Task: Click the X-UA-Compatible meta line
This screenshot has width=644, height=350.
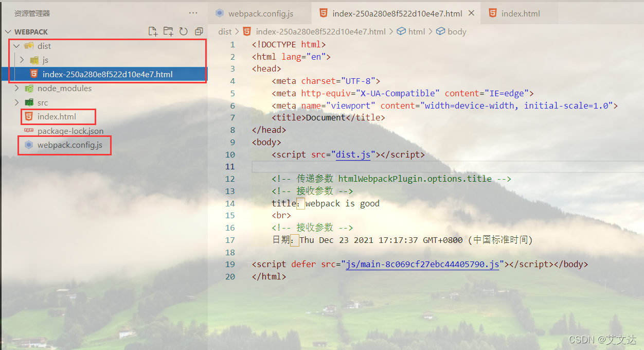Action: 403,94
